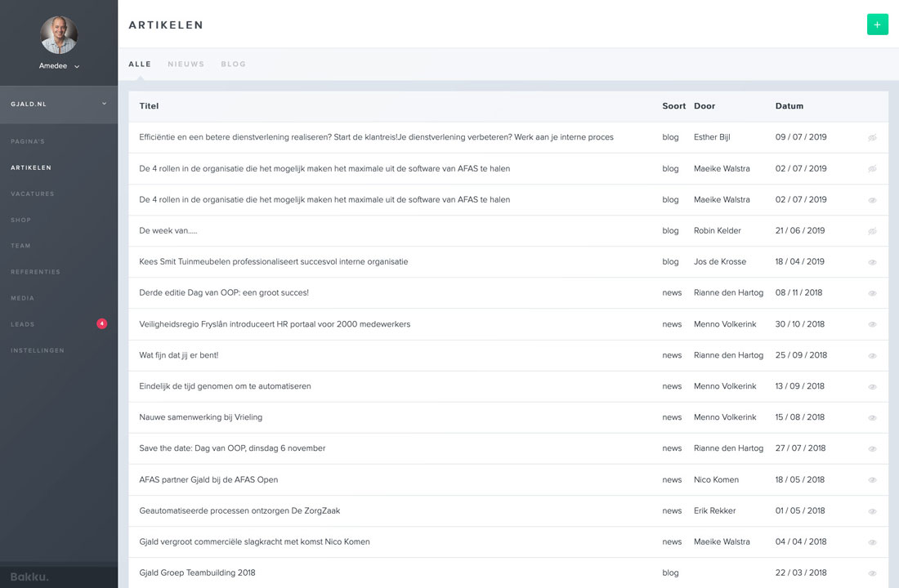Click the Amedee profile photo
Viewport: 899px width, 588px height.
click(59, 34)
